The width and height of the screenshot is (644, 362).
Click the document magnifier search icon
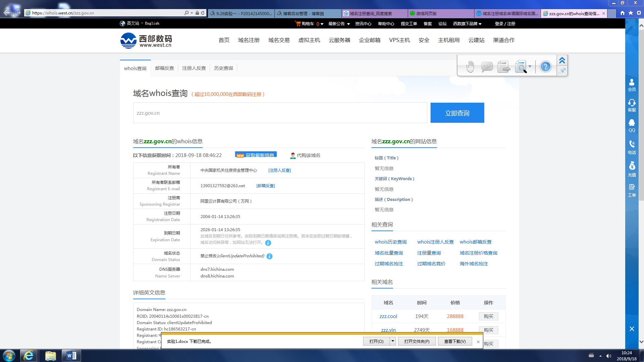(x=521, y=67)
